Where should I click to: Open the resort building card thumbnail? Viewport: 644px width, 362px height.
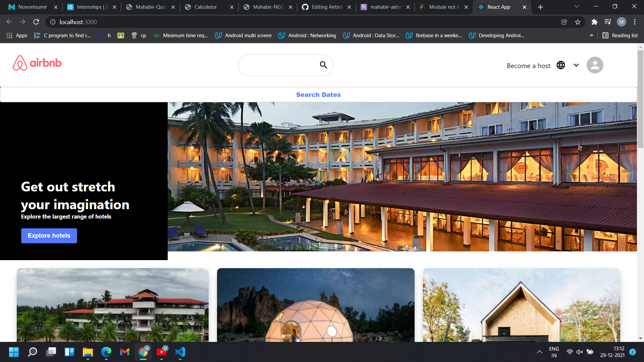pyautogui.click(x=113, y=305)
